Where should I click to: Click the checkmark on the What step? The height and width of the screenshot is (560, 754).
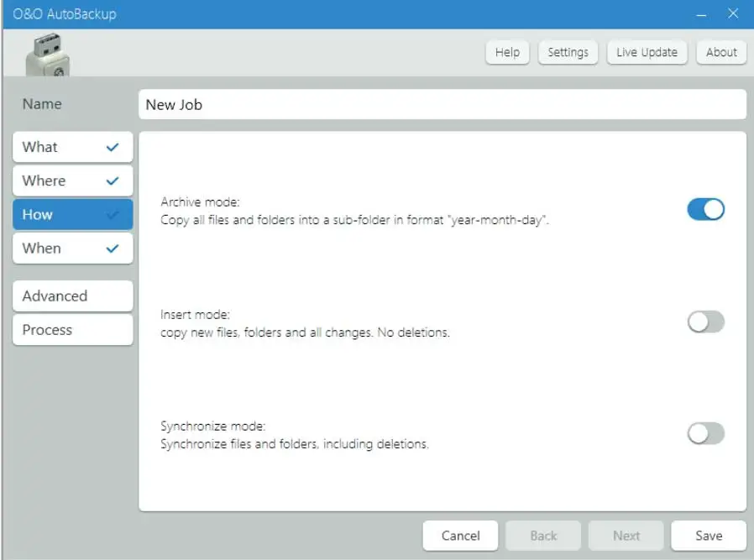113,147
